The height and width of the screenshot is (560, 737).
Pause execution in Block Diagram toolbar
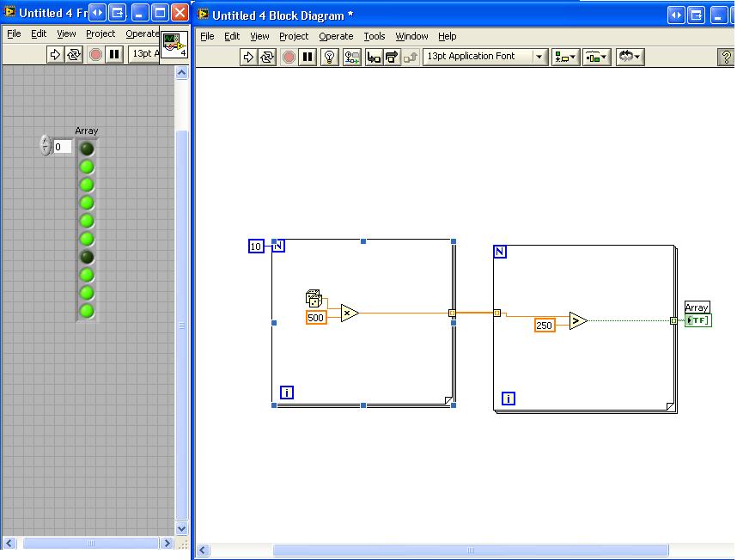(308, 57)
